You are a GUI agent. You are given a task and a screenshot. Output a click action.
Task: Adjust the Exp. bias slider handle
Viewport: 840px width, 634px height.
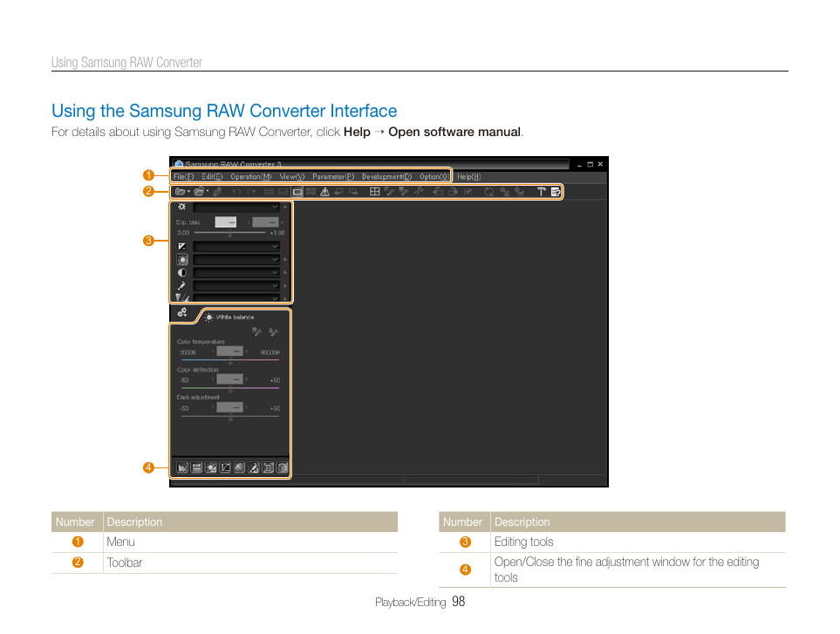click(230, 234)
